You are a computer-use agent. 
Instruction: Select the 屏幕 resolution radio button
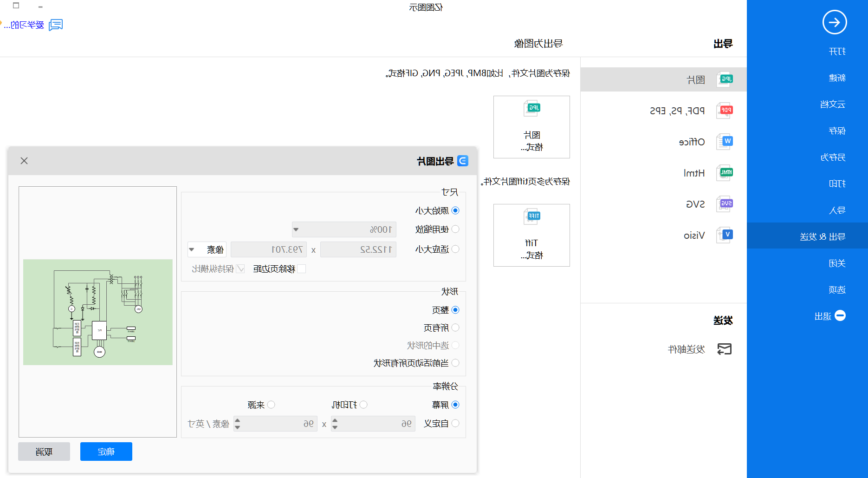click(455, 405)
